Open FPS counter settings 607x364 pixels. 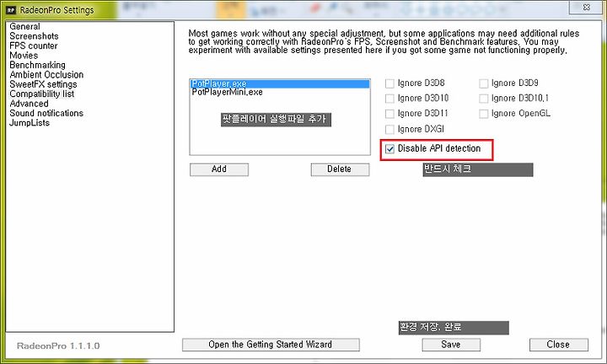[x=34, y=45]
